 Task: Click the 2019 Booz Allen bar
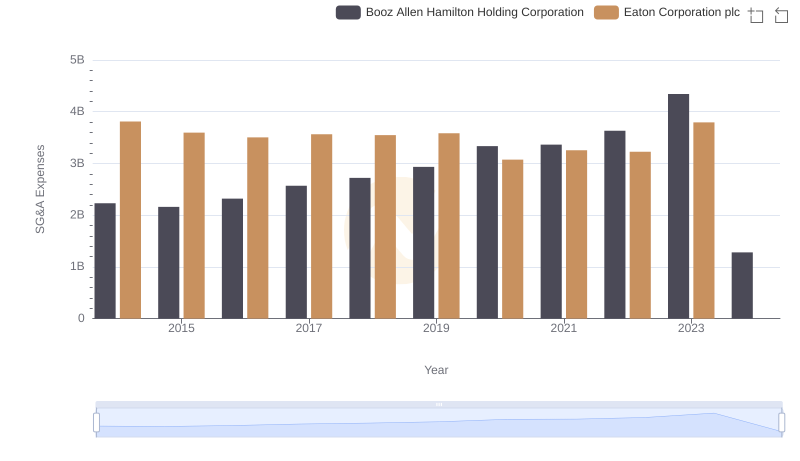(423, 243)
